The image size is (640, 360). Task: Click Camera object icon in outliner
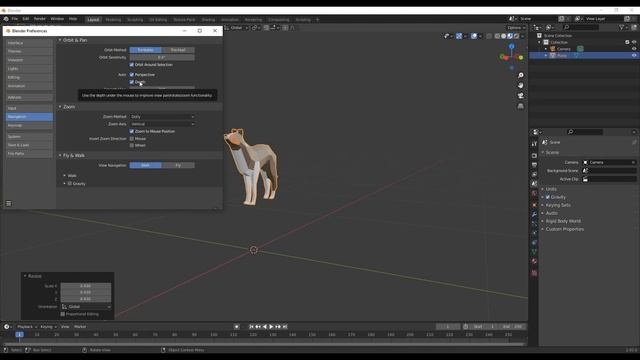[x=553, y=49]
